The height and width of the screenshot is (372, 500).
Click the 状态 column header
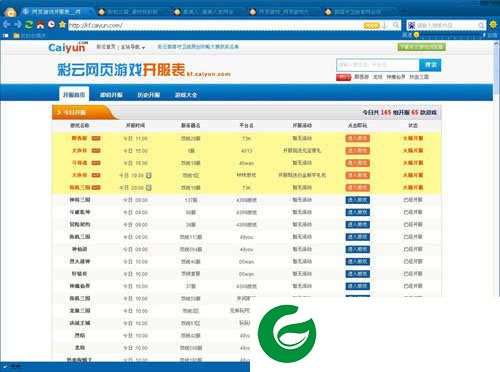point(413,126)
